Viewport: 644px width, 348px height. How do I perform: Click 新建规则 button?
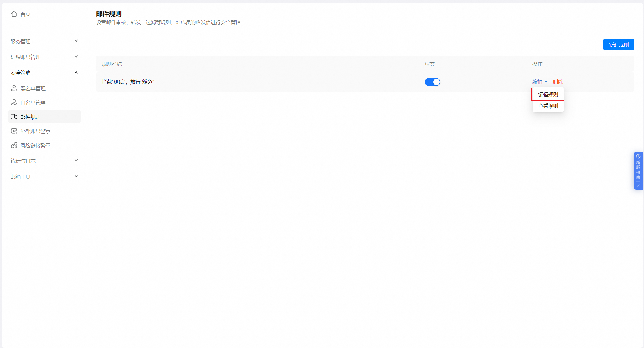point(619,45)
